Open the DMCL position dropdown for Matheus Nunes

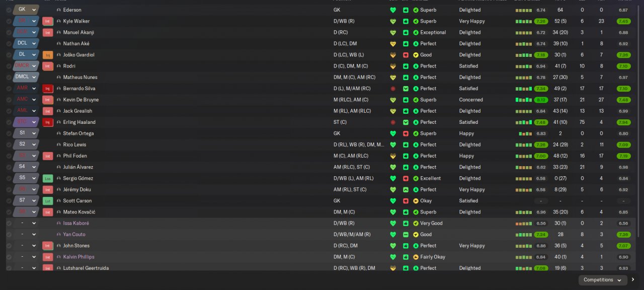26,77
